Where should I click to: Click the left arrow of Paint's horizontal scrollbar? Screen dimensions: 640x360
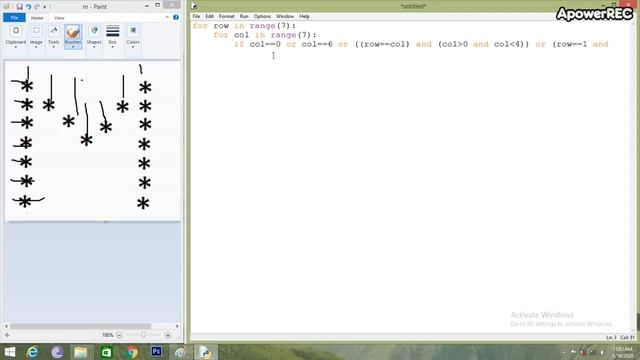pyautogui.click(x=6, y=326)
